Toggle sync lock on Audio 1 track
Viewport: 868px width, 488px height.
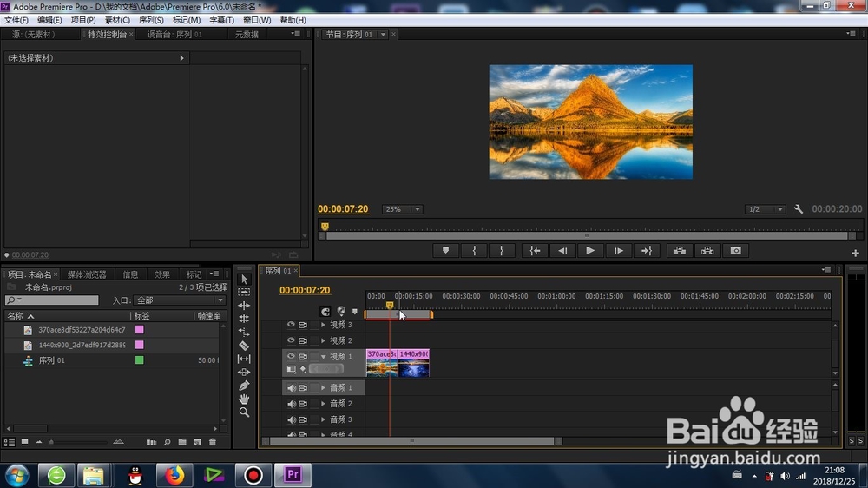click(x=303, y=388)
